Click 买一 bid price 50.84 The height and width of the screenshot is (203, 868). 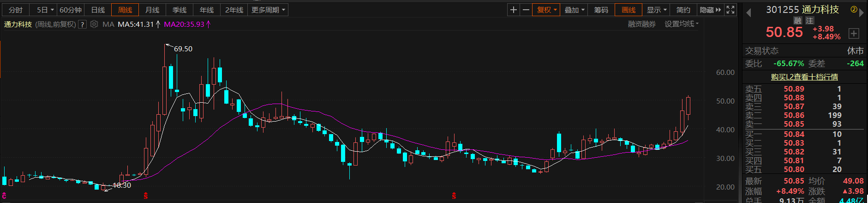coord(794,134)
